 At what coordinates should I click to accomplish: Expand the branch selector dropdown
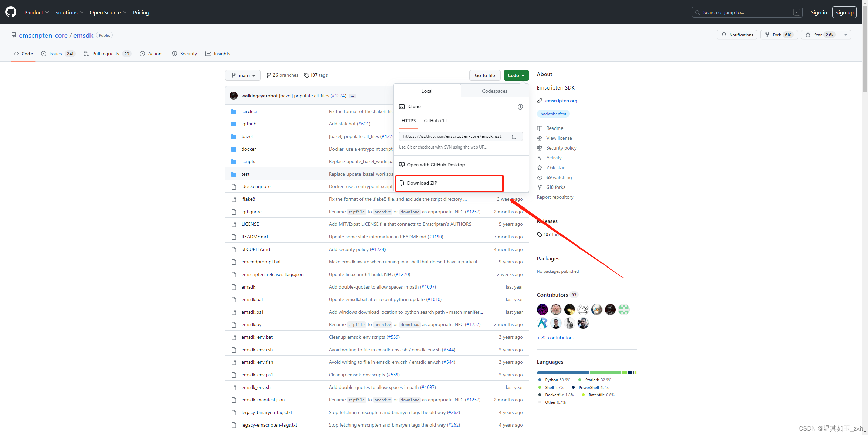point(243,75)
